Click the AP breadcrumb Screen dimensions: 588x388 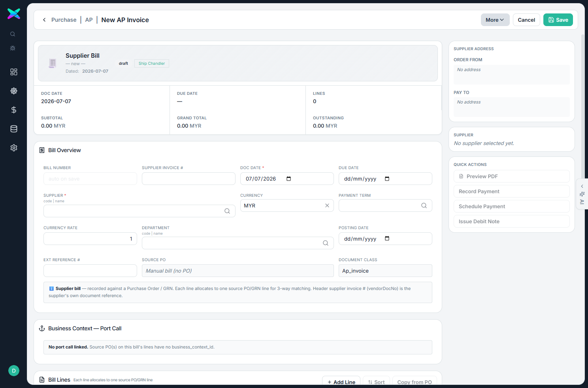click(x=89, y=20)
